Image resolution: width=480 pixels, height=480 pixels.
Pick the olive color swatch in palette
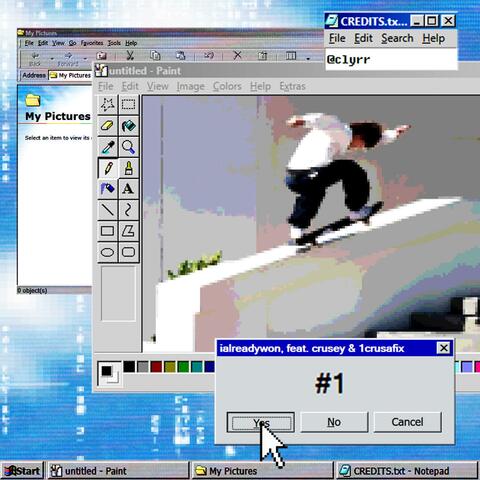170,367
